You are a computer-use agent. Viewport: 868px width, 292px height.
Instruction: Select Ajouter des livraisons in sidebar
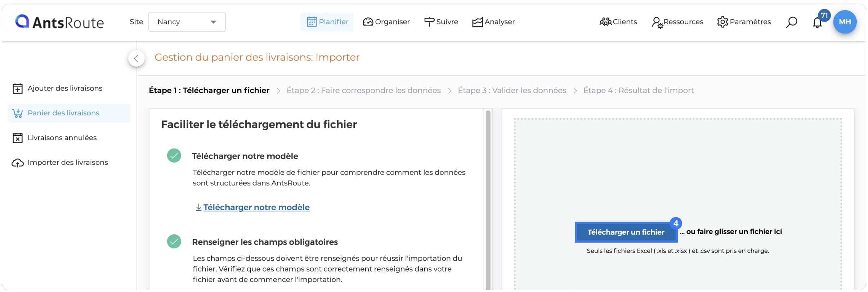[x=58, y=88]
